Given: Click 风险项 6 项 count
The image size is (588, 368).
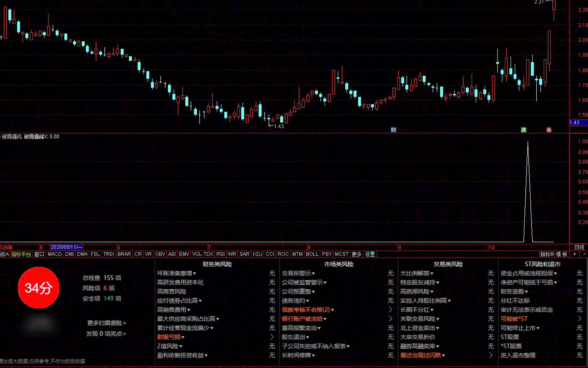Looking at the screenshot, I should point(99,288).
